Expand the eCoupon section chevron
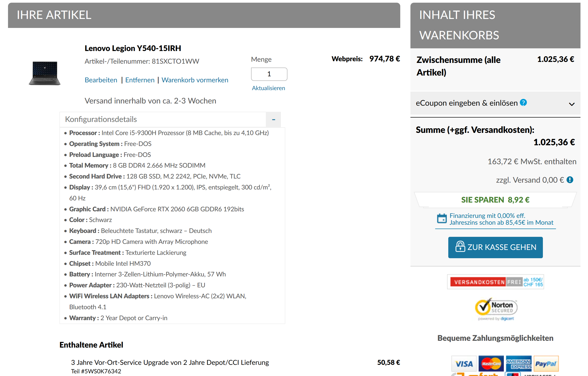 pos(572,104)
